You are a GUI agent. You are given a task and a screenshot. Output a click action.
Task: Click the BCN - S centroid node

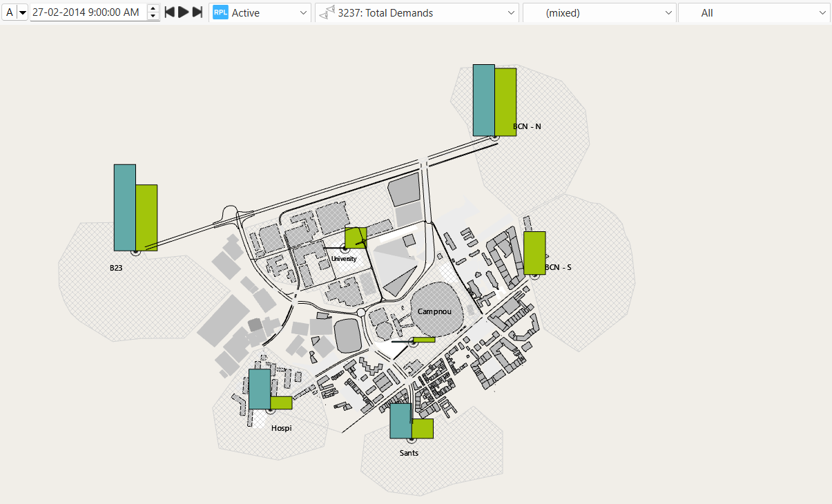pos(534,275)
